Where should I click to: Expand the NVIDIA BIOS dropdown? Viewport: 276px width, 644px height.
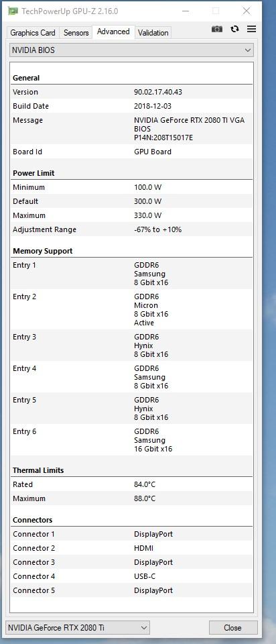(x=132, y=50)
